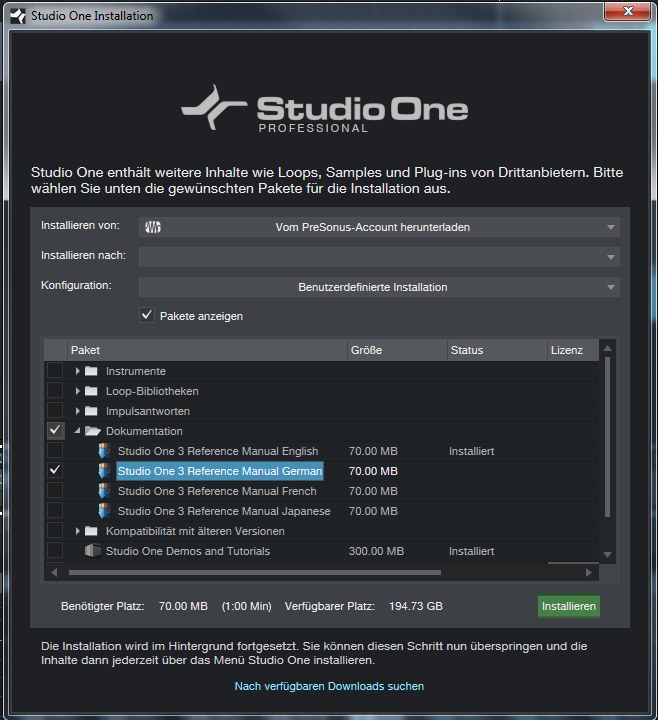The image size is (658, 720).
Task: Select Kompatibilität mit älteren Versionen label
Action: click(195, 531)
